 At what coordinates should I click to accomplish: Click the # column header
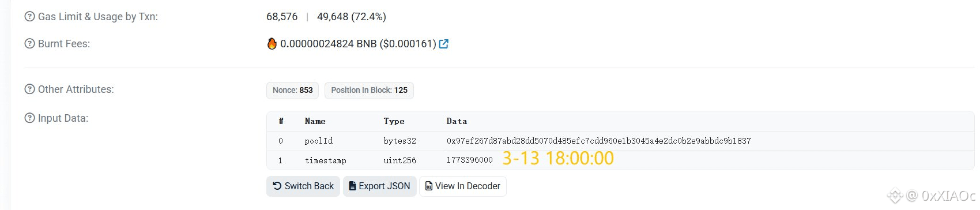coord(281,121)
